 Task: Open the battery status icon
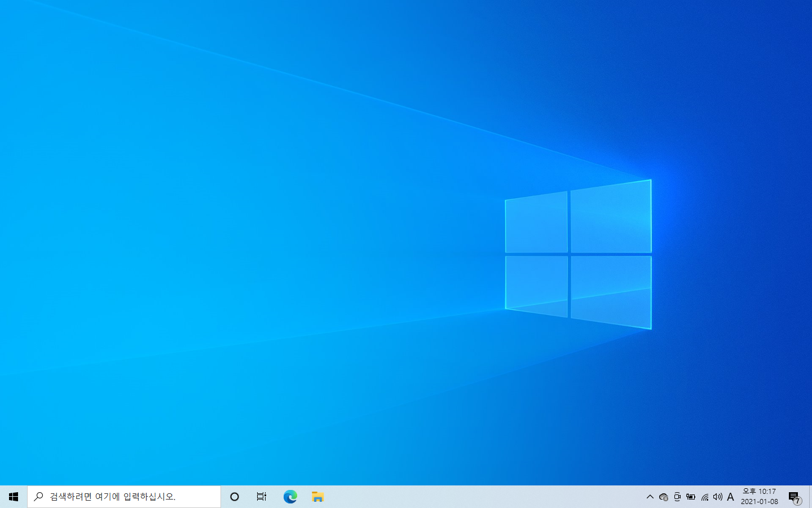point(690,497)
